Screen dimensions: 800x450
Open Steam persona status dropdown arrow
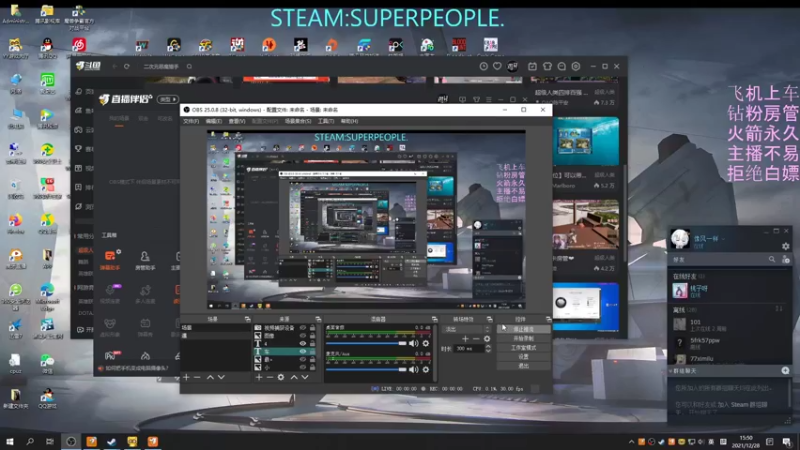pyautogui.click(x=723, y=238)
